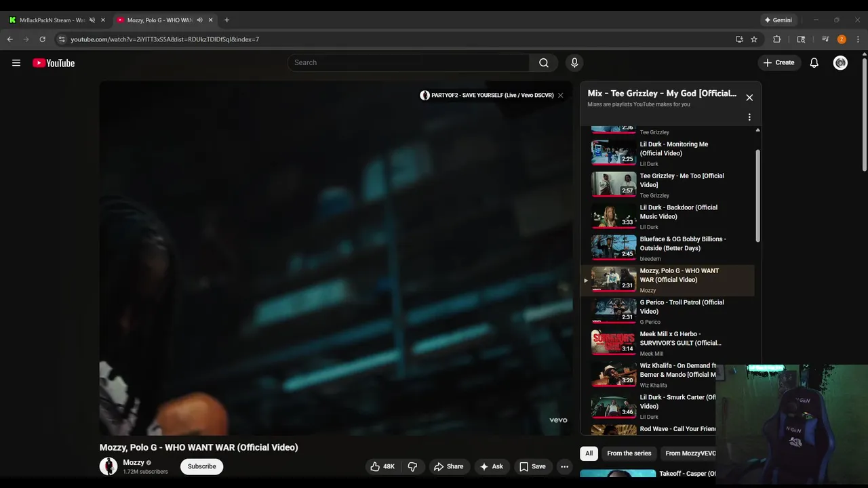Reload the page with the refresh icon
Image resolution: width=868 pixels, height=488 pixels.
pyautogui.click(x=42, y=39)
